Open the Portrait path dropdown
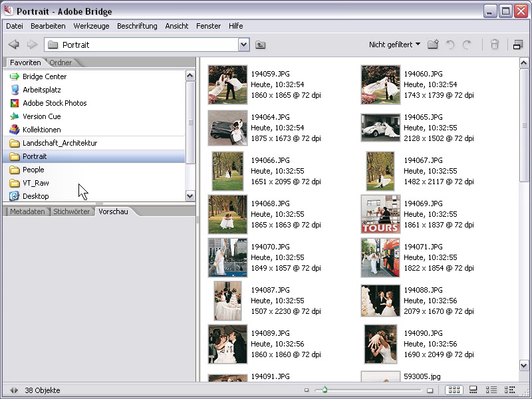The height and width of the screenshot is (399, 532). coord(243,45)
